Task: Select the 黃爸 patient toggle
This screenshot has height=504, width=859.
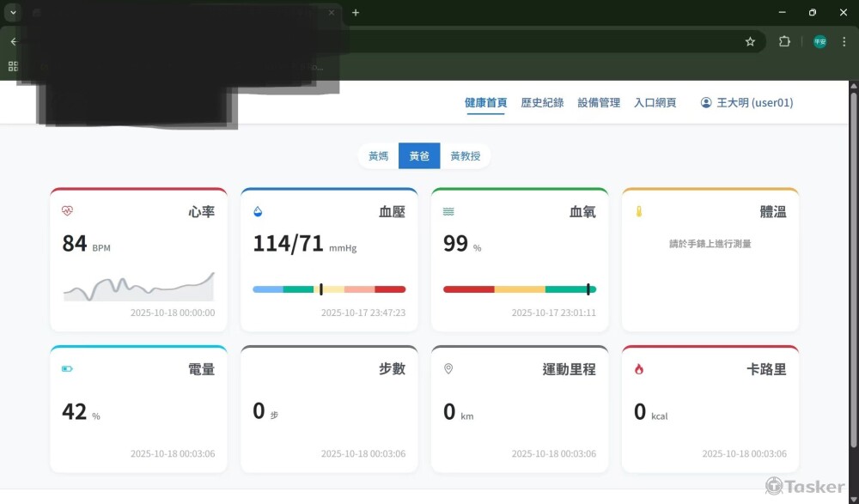Action: point(419,155)
